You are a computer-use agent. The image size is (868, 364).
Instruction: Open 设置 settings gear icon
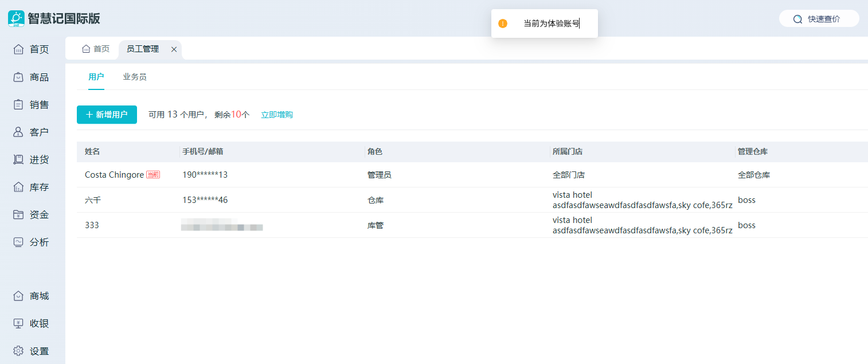pos(18,351)
